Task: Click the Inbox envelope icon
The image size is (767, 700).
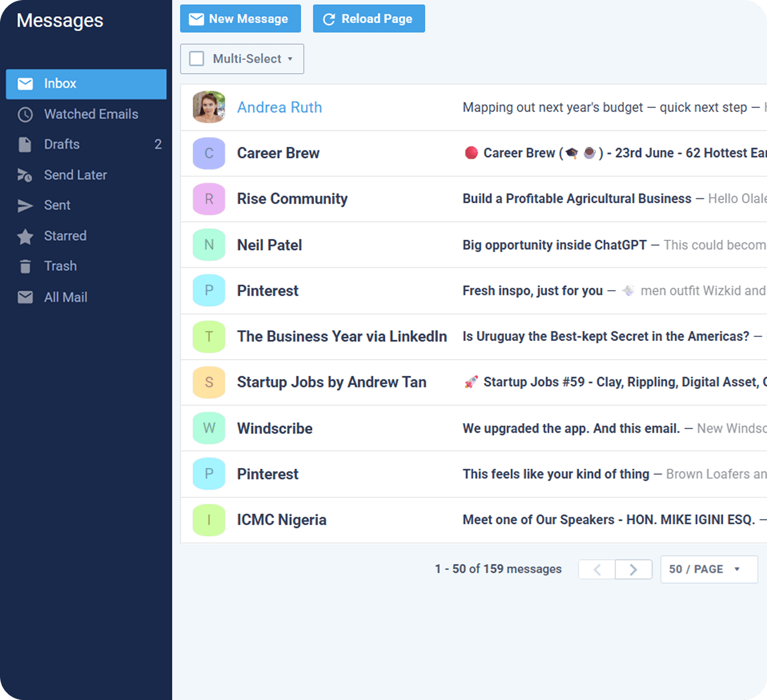Action: (25, 84)
